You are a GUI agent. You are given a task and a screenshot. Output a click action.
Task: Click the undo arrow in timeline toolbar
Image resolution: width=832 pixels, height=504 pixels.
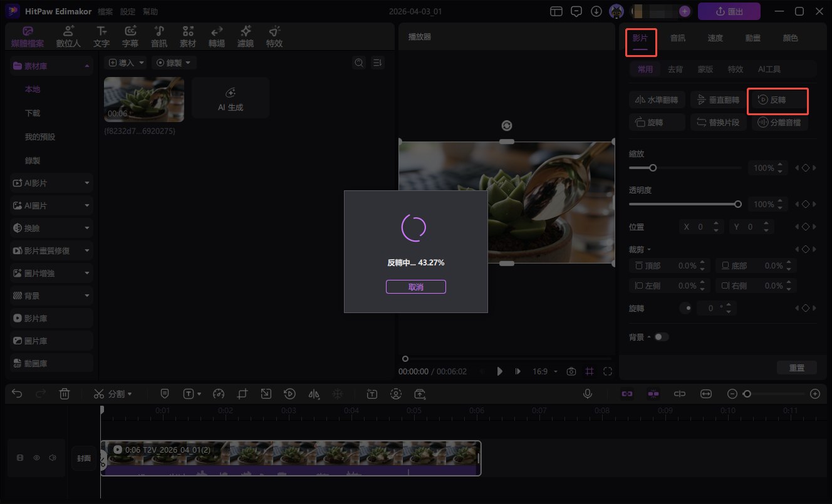(18, 394)
